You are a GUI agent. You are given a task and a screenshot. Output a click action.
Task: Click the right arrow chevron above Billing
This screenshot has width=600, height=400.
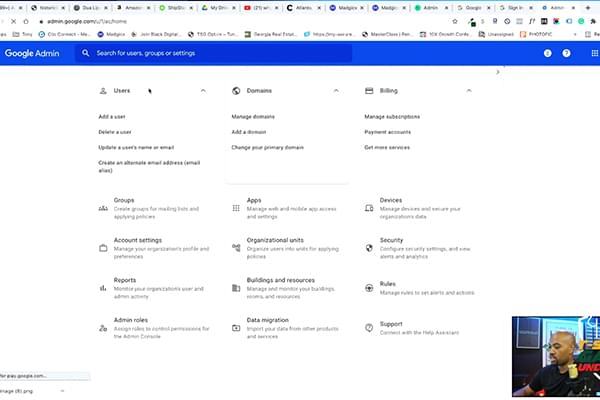pyautogui.click(x=498, y=72)
